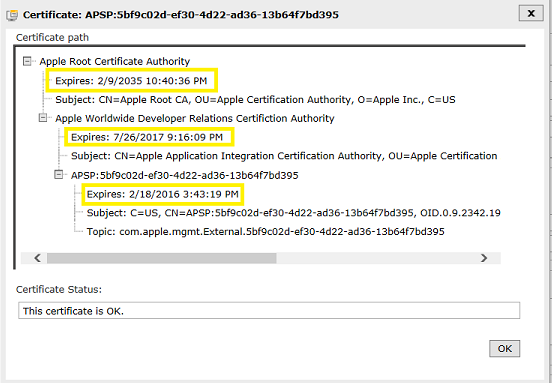The width and height of the screenshot is (552, 383).
Task: Select Apple Worldwide Developer Relations Certifiction Authority
Action: 195,118
